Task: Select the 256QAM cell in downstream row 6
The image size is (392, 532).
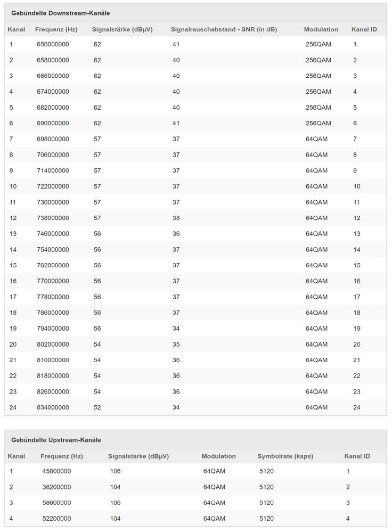Action: point(318,123)
